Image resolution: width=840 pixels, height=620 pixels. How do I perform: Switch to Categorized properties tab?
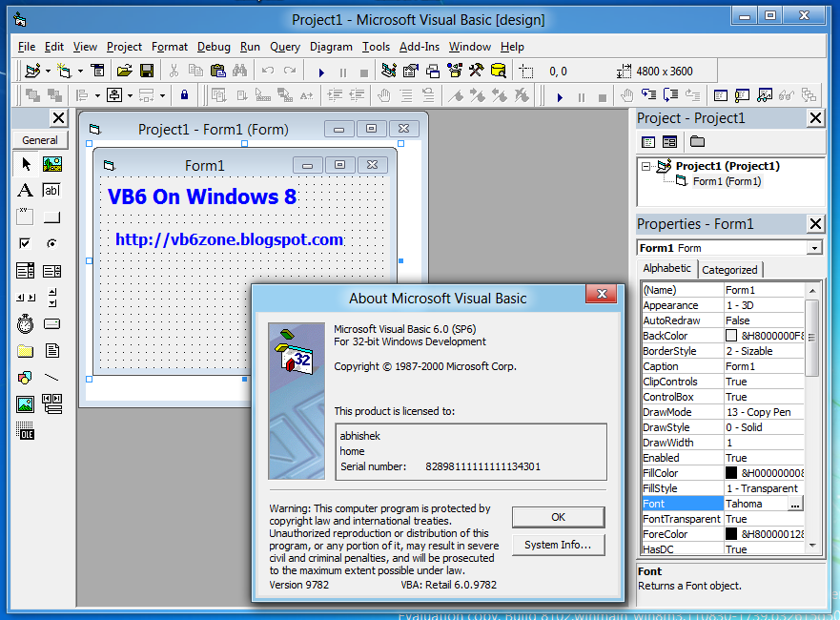(729, 270)
